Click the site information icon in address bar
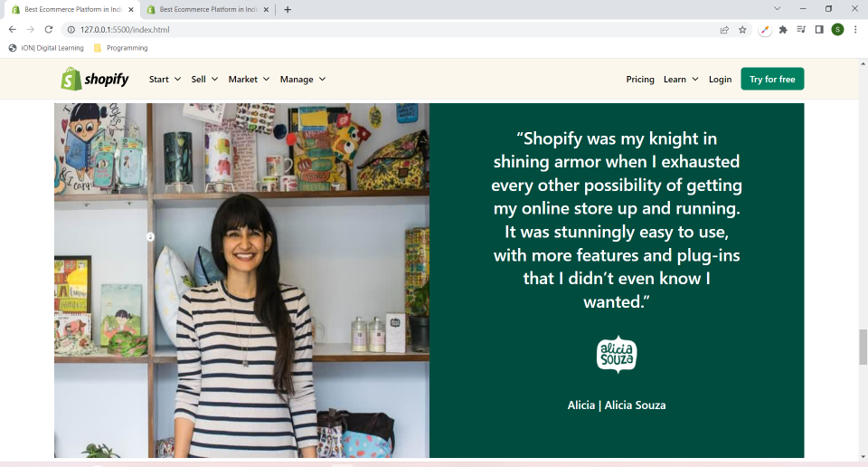The height and width of the screenshot is (467, 868). [x=71, y=29]
